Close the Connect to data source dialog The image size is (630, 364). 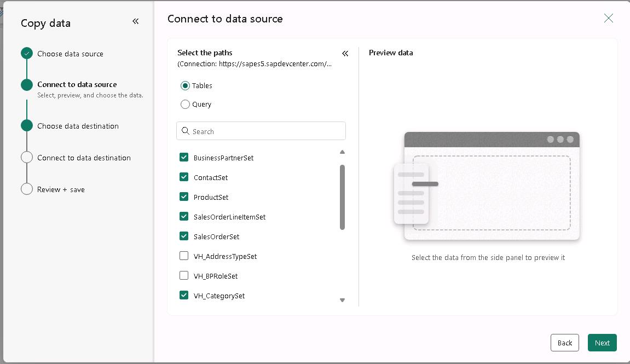[x=608, y=18]
